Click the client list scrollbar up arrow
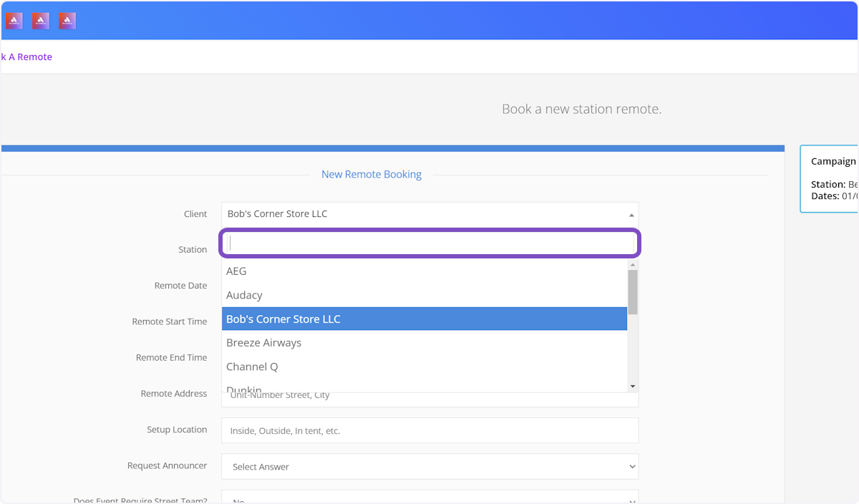The image size is (859, 504). 633,264
